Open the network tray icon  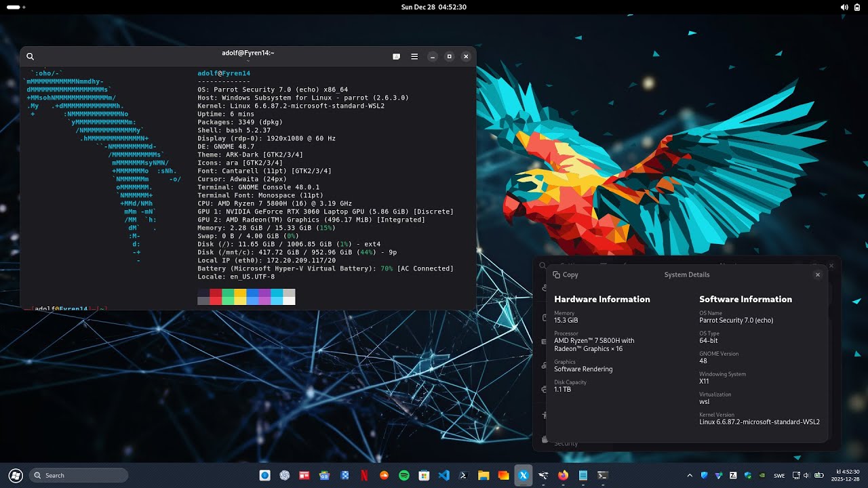pos(797,475)
